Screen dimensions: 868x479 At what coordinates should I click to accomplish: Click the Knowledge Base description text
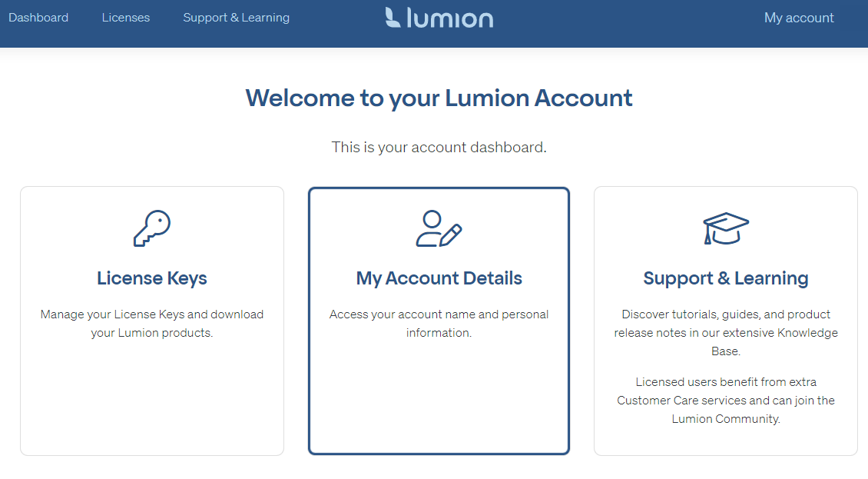click(725, 332)
